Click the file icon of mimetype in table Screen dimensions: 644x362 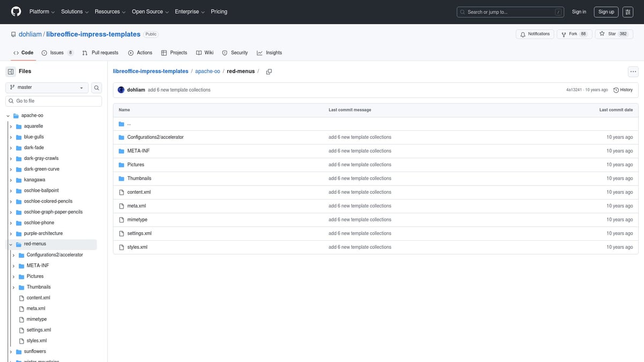pyautogui.click(x=121, y=219)
